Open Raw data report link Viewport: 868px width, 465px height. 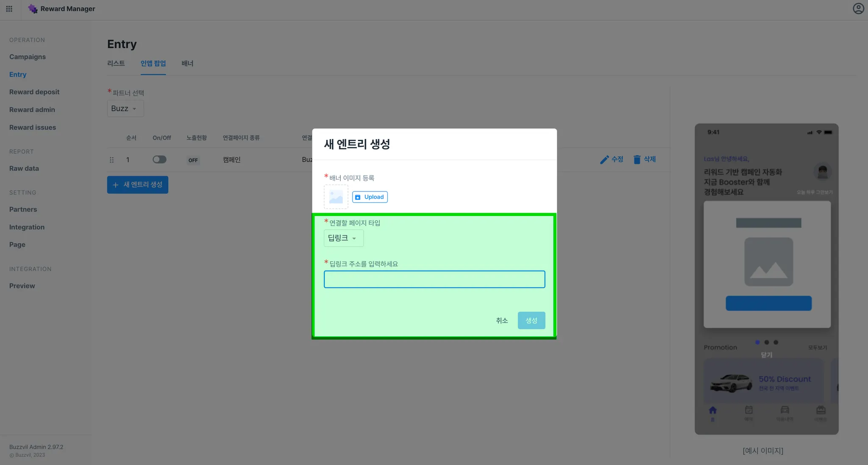tap(24, 169)
